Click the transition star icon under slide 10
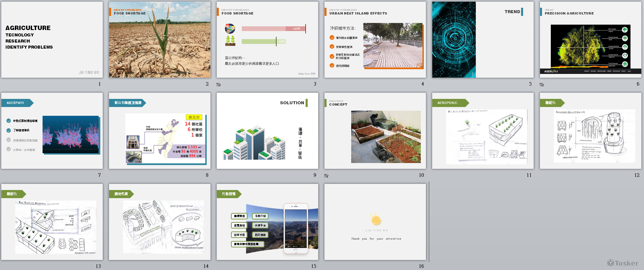Image resolution: width=644 pixels, height=270 pixels. click(x=326, y=175)
